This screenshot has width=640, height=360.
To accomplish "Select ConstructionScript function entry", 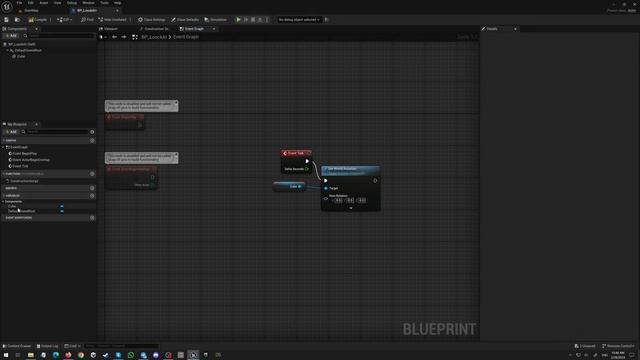I will point(23,181).
